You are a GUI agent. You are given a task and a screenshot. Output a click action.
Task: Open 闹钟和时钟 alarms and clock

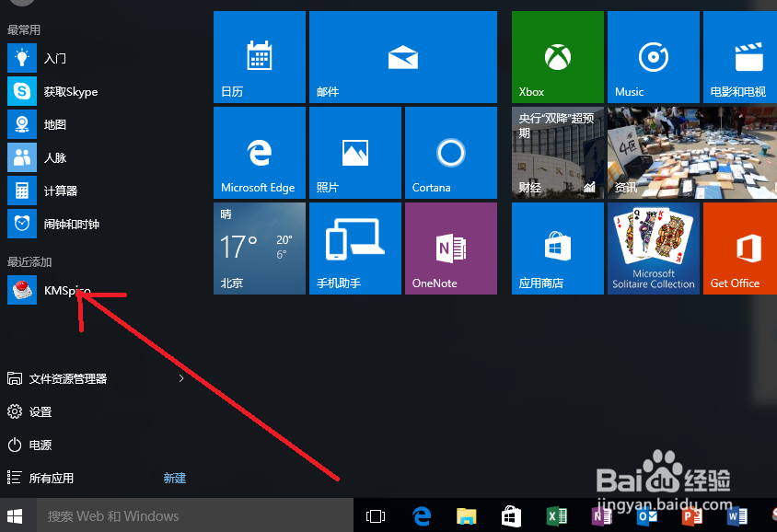97,224
